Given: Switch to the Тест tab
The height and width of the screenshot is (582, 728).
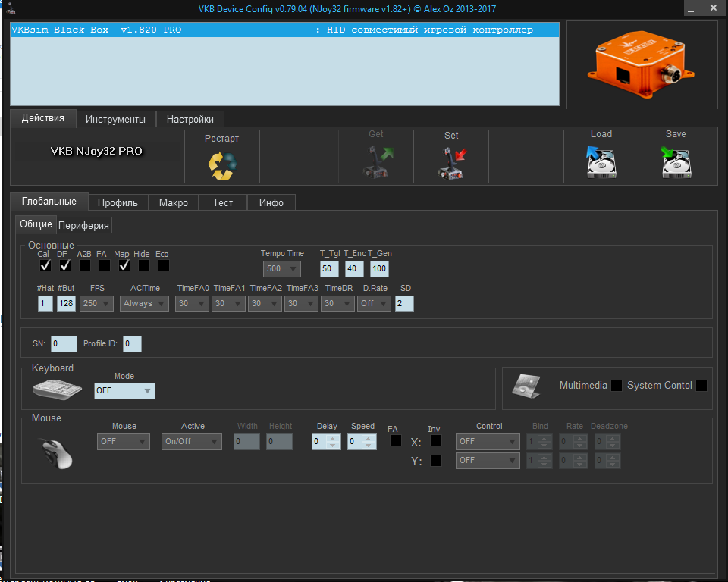Looking at the screenshot, I should 223,203.
